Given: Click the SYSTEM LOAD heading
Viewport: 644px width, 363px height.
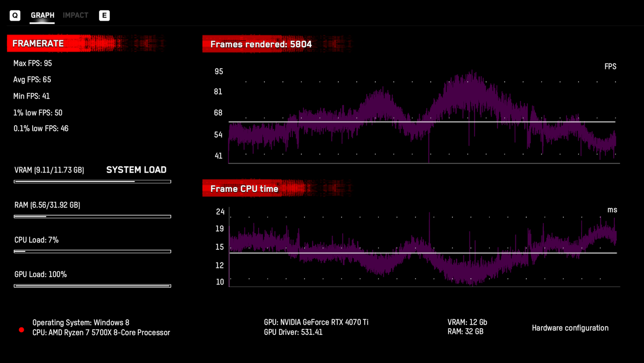Looking at the screenshot, I should click(x=136, y=170).
